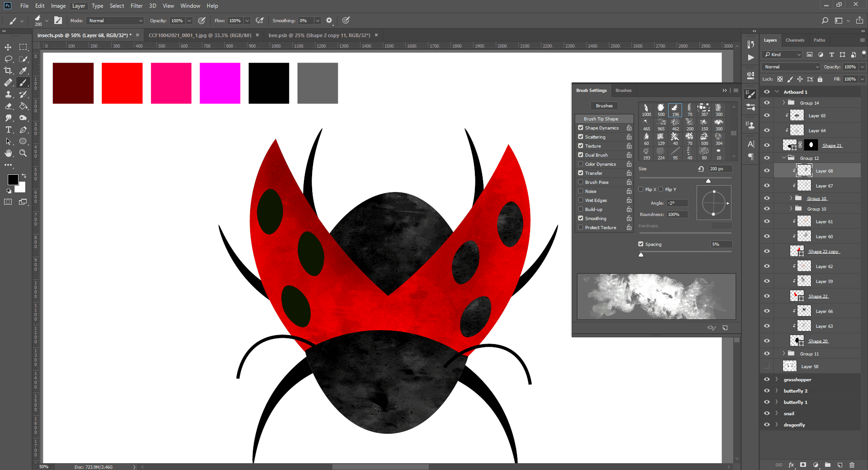Select the Eyedropper tool
This screenshot has height=470, width=868.
[23, 71]
